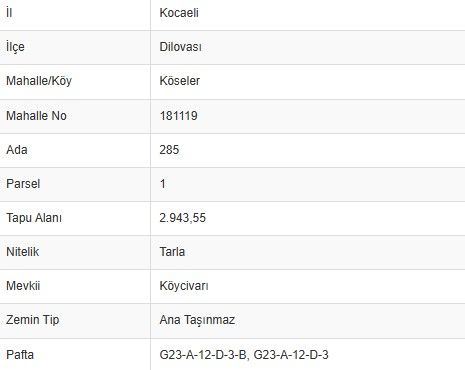
Task: Click the Pafta row label
Action: coord(20,355)
